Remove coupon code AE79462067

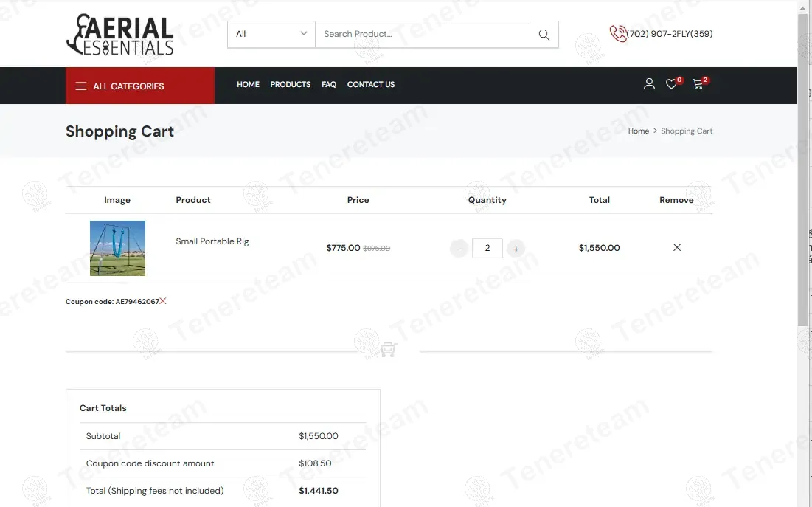coord(163,301)
